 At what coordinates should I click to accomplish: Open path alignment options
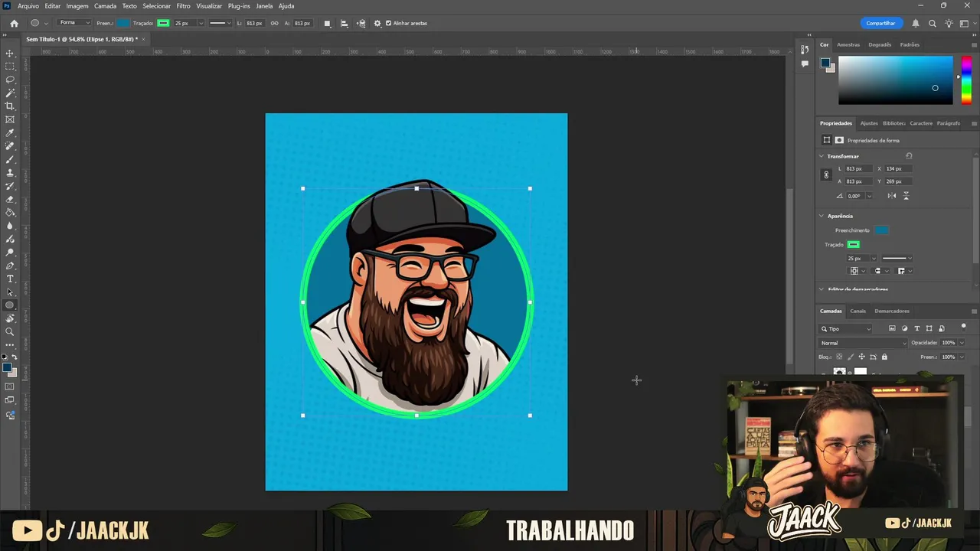344,23
